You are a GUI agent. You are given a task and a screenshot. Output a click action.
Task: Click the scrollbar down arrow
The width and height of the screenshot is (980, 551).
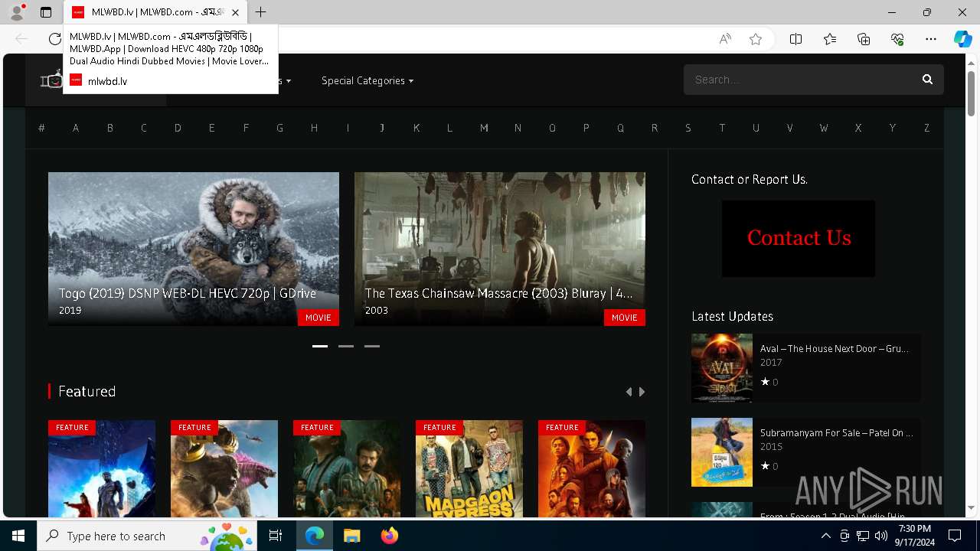[971, 507]
